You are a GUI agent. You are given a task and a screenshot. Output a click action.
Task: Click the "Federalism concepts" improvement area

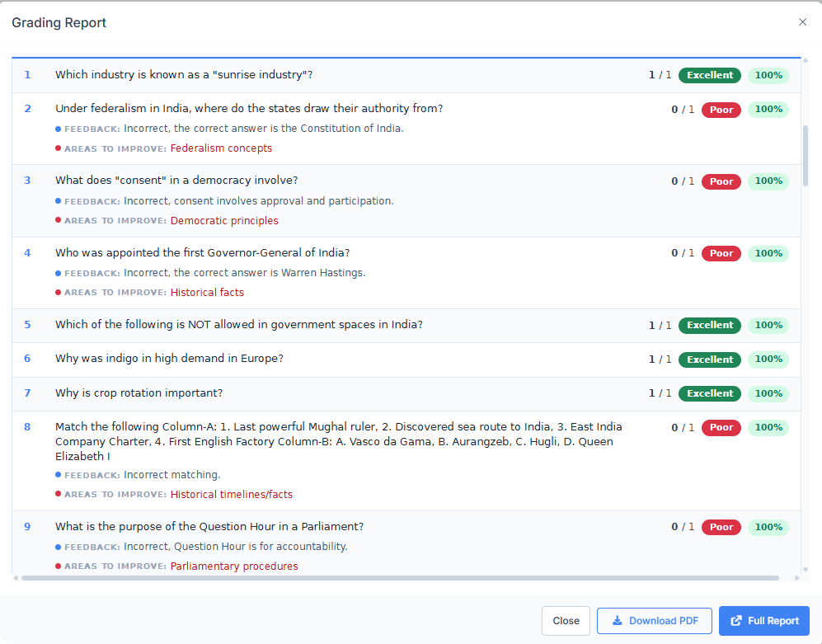[x=221, y=148]
